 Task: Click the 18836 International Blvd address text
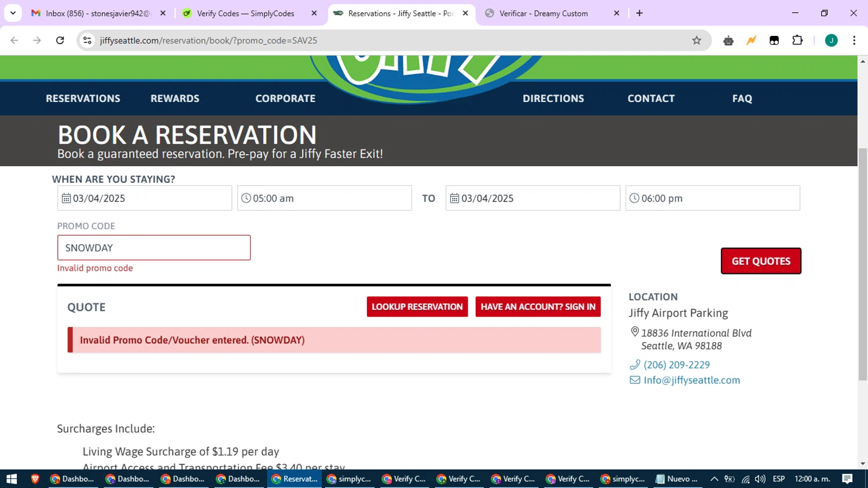(696, 333)
